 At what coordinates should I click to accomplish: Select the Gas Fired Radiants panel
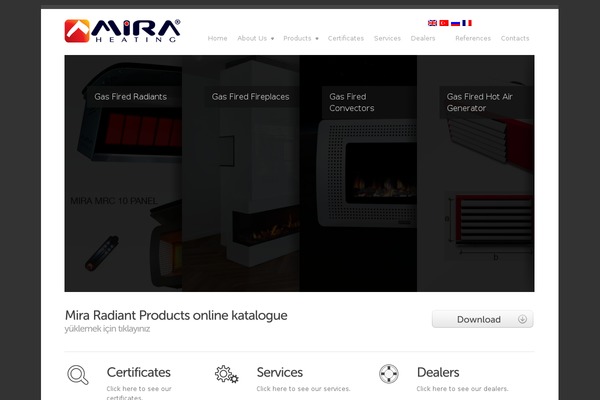click(123, 173)
